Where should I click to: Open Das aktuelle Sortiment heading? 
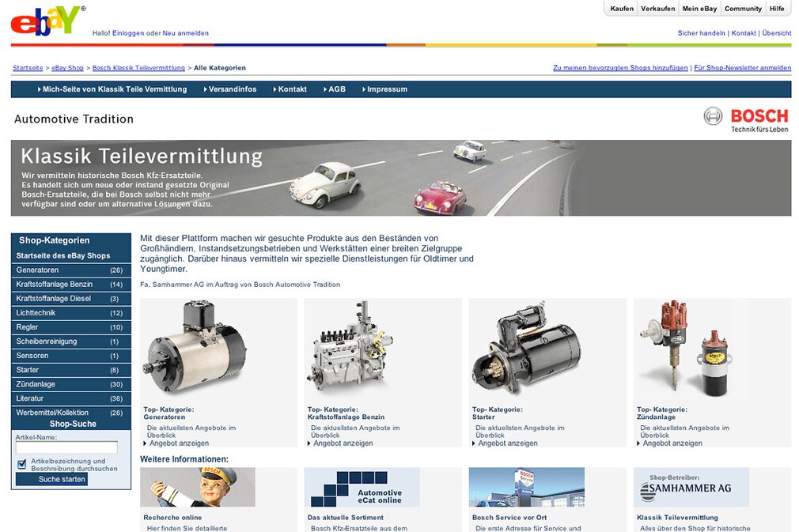(x=346, y=517)
